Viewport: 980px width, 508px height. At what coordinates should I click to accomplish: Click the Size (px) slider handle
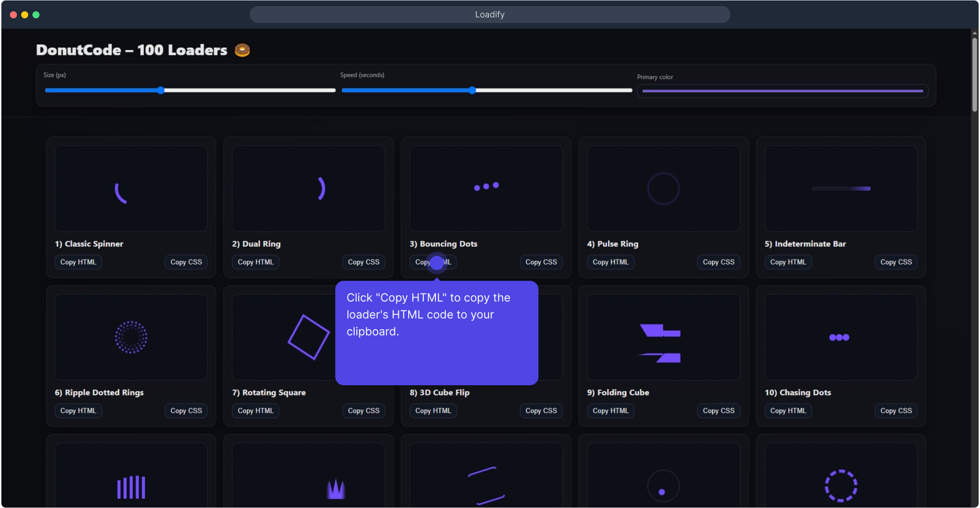[161, 90]
